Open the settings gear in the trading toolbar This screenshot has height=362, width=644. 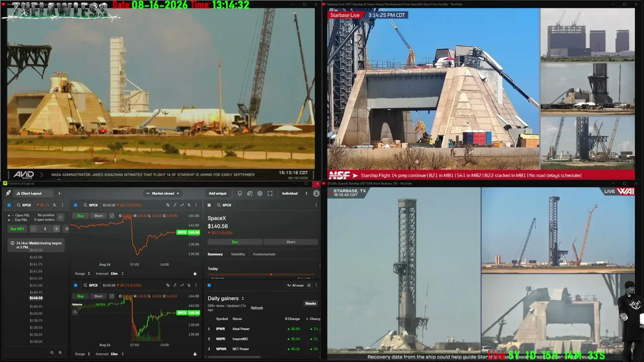tap(260, 193)
